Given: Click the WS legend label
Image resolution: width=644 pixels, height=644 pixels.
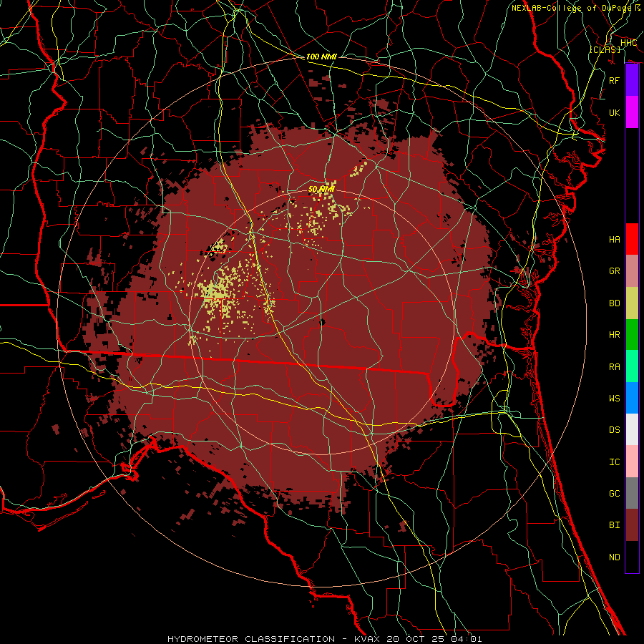Looking at the screenshot, I should tap(614, 399).
